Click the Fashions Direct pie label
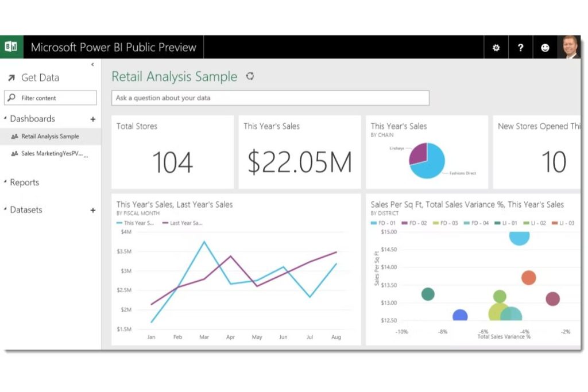The width and height of the screenshot is (588, 392). click(x=462, y=173)
